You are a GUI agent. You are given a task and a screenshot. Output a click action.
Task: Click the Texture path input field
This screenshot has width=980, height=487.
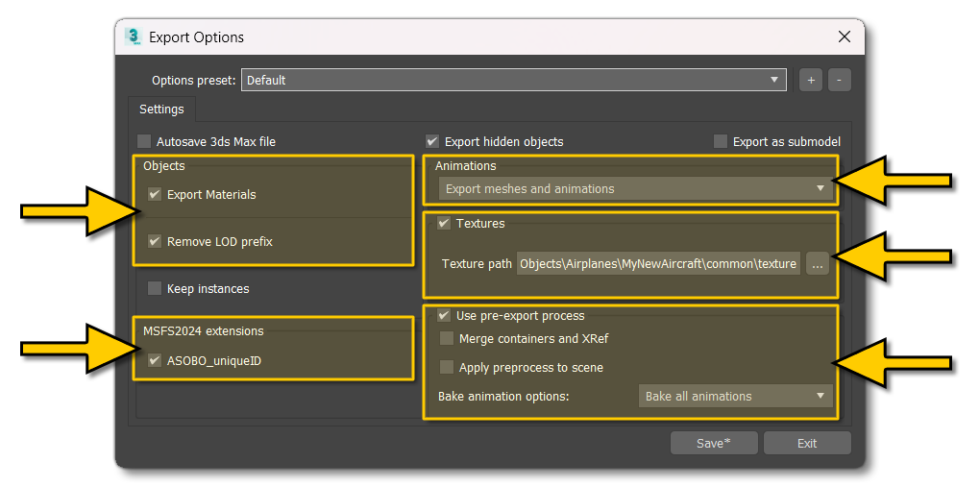pyautogui.click(x=658, y=264)
